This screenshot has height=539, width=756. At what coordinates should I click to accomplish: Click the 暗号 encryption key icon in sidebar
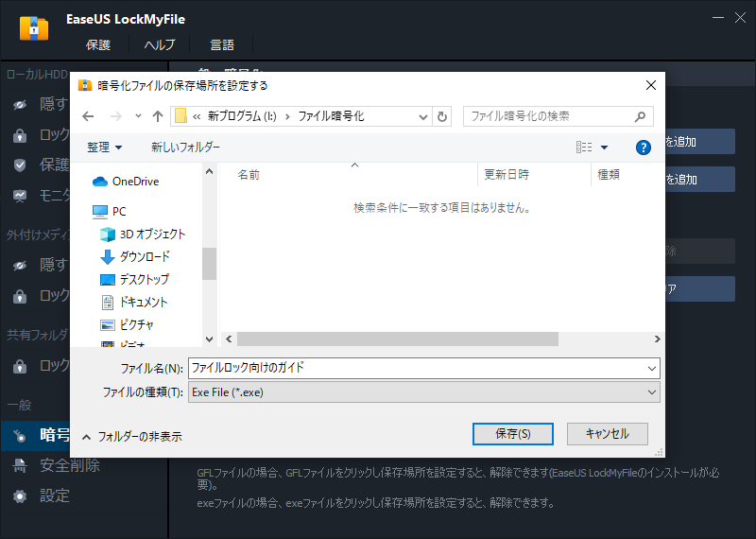click(20, 436)
